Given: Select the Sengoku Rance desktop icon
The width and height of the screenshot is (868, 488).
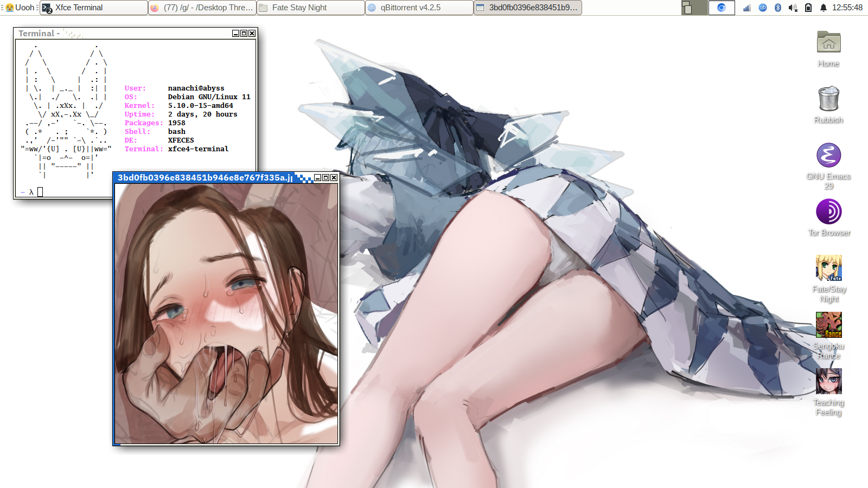Looking at the screenshot, I should [x=829, y=336].
